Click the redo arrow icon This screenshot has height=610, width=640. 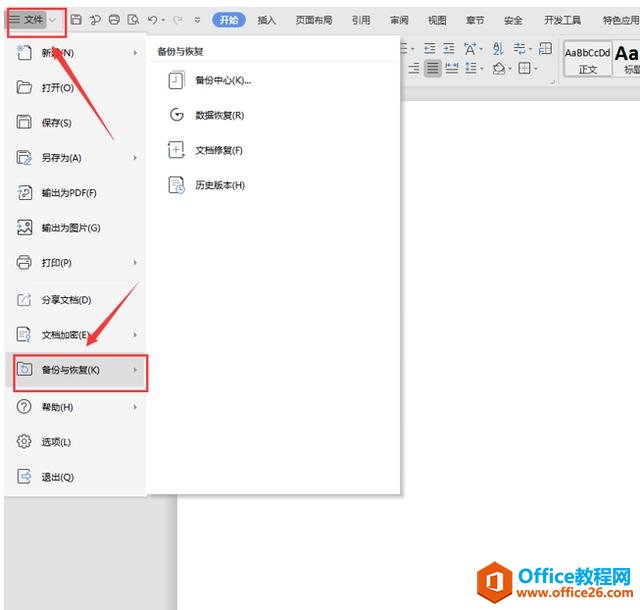click(x=178, y=20)
